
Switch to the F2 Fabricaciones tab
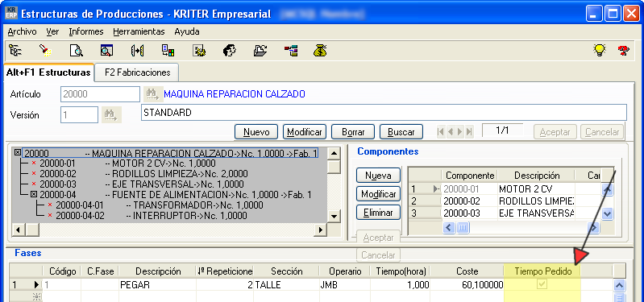tap(137, 72)
